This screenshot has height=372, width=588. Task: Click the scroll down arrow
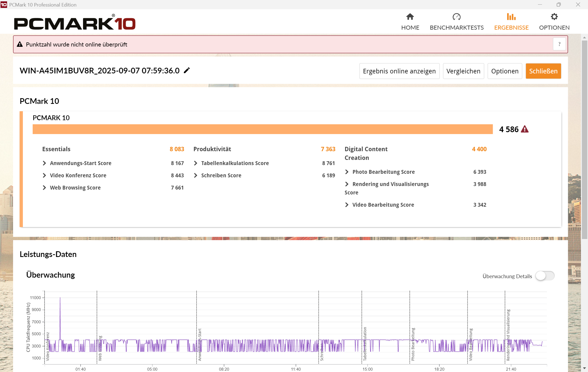pyautogui.click(x=584, y=368)
